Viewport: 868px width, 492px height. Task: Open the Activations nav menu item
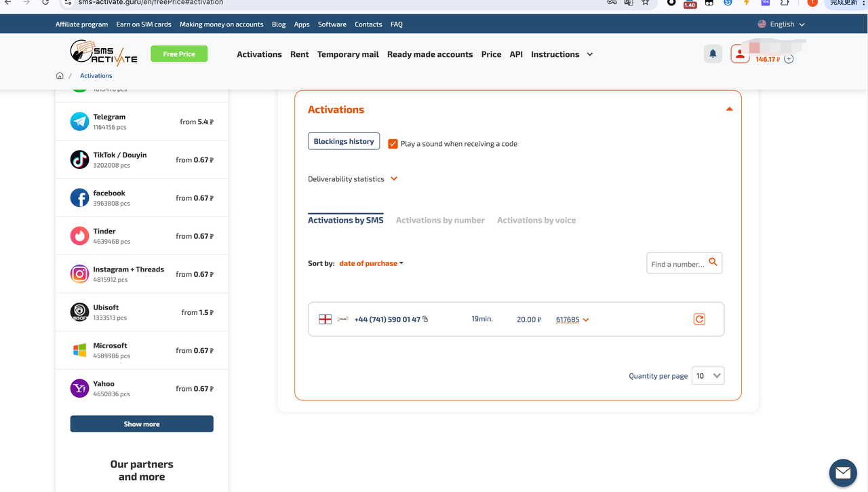(259, 54)
